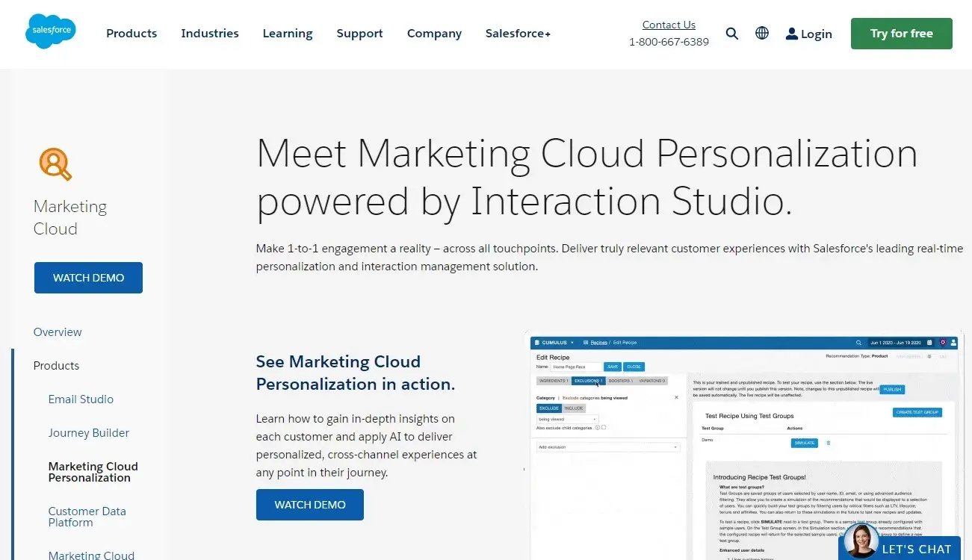This screenshot has width=972, height=560.
Task: Open the Salesforce+ menu item
Action: tap(518, 34)
